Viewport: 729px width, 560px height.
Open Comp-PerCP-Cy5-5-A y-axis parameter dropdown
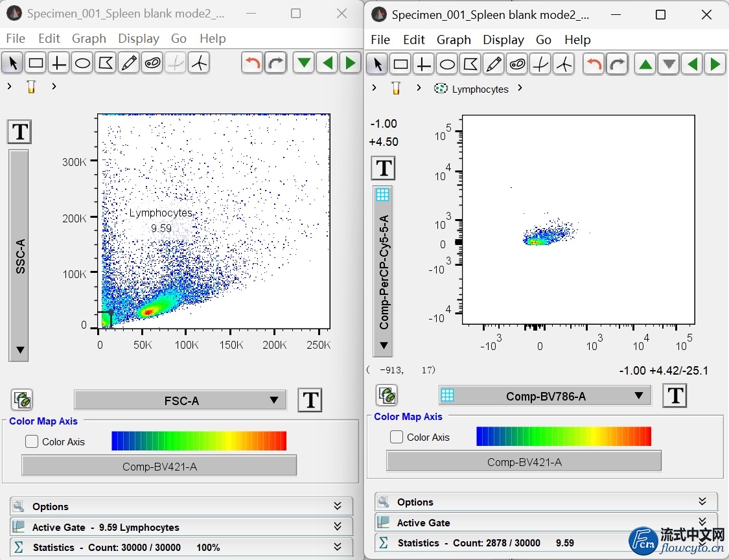tap(383, 271)
